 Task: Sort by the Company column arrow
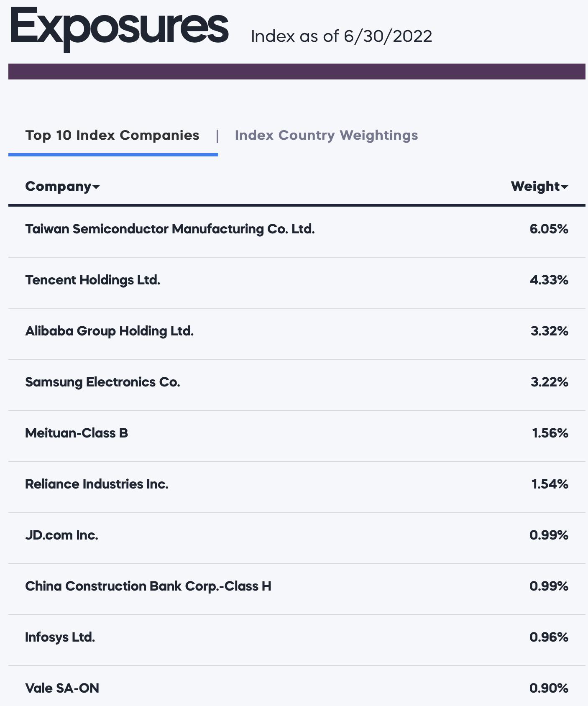96,187
